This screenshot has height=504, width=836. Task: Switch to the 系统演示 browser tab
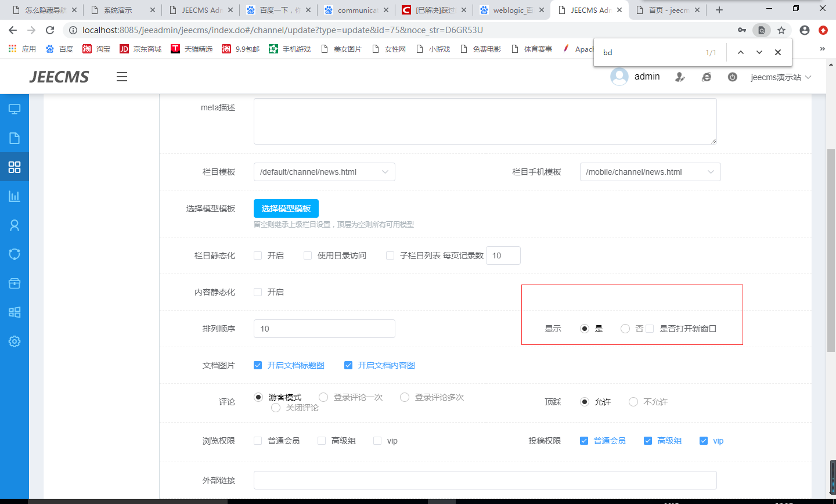point(122,10)
